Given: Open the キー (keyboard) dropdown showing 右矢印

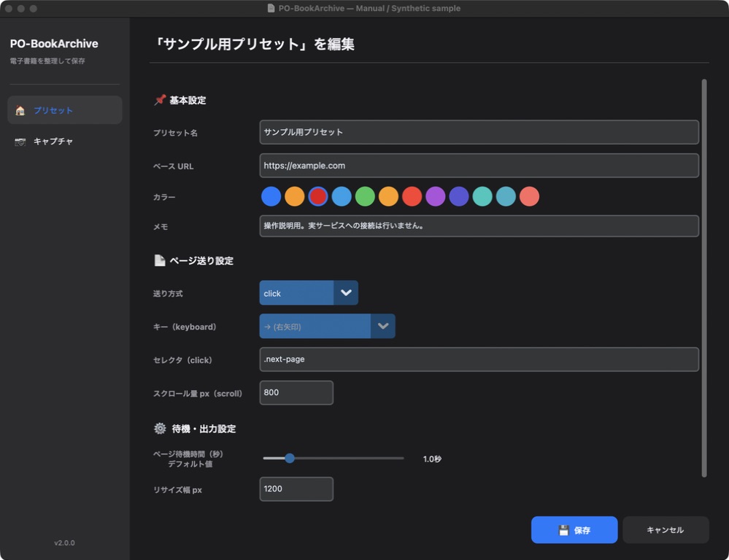Looking at the screenshot, I should tap(328, 326).
